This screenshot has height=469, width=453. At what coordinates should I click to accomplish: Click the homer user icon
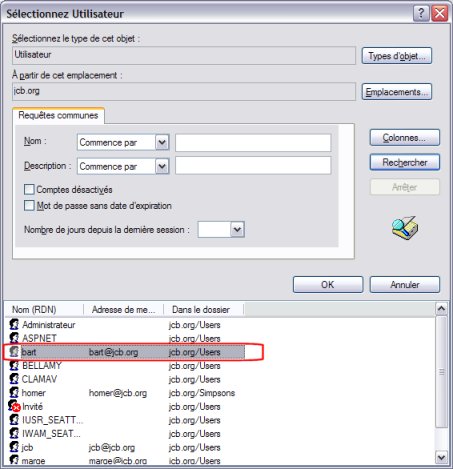pos(14,392)
